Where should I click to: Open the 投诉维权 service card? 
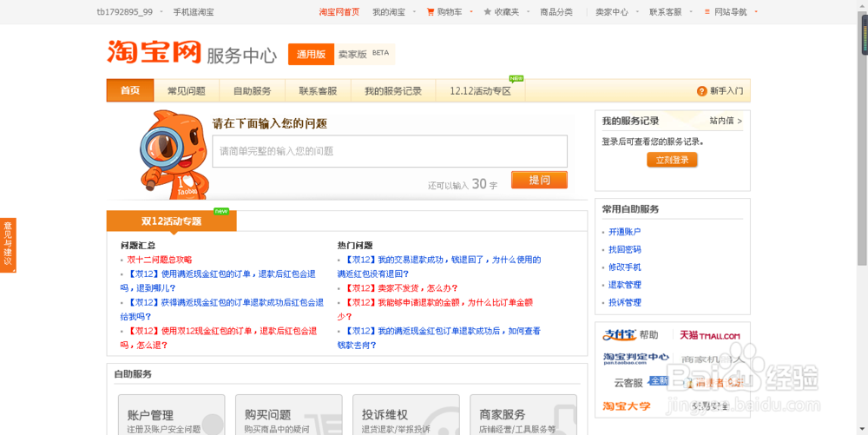tap(406, 415)
